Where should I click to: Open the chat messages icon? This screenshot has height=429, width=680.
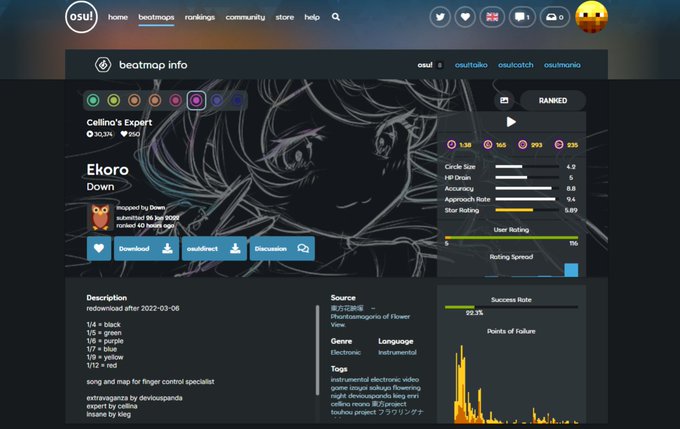522,17
